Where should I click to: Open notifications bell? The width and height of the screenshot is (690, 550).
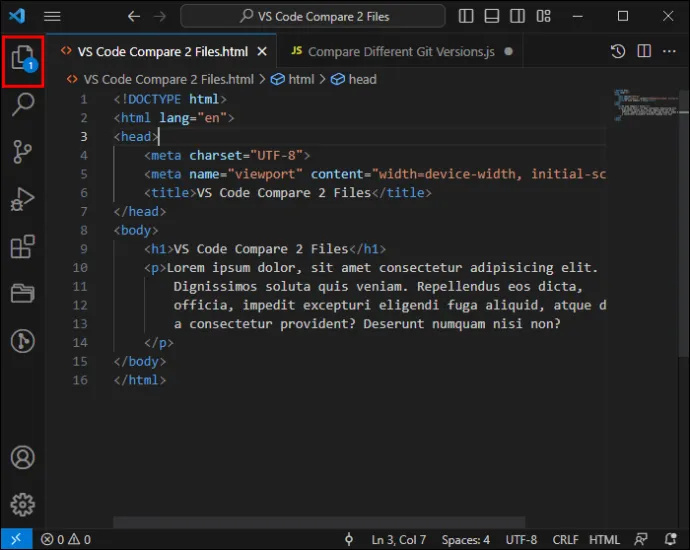(671, 539)
